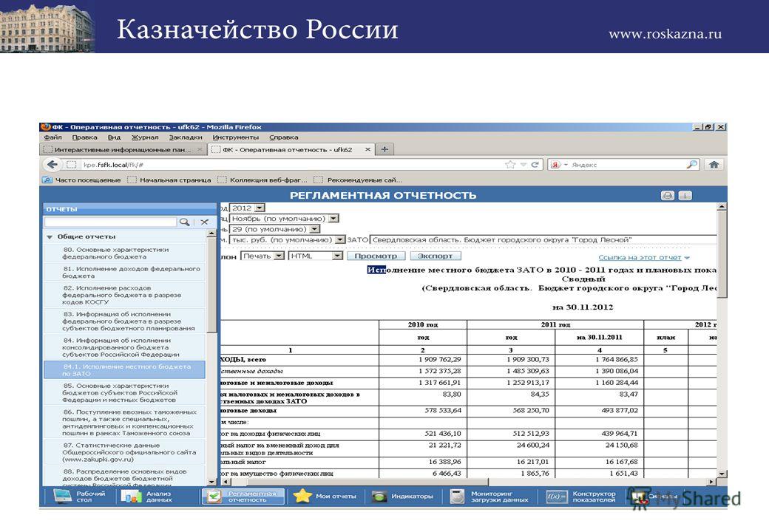
Task: Open the month Ноябрь dropdown
Action: point(333,219)
